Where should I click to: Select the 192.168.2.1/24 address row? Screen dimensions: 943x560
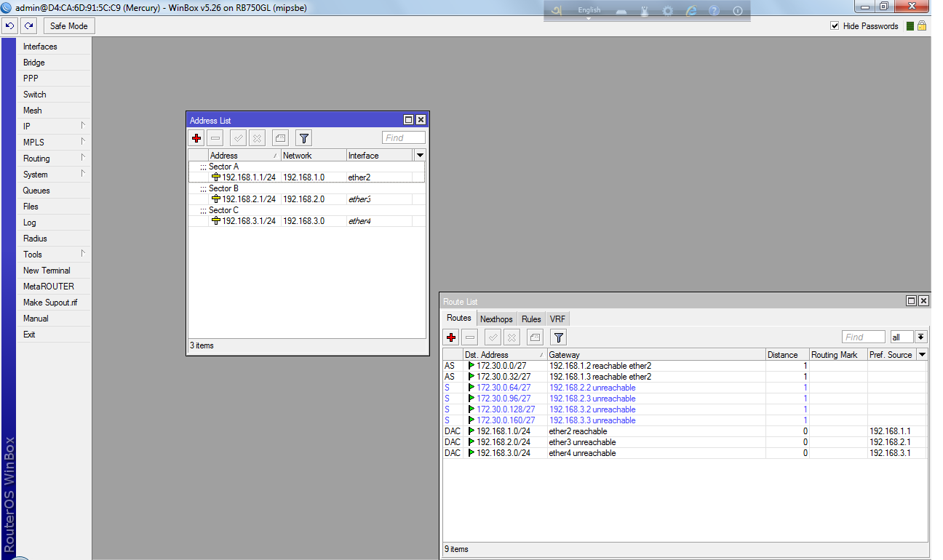point(306,199)
